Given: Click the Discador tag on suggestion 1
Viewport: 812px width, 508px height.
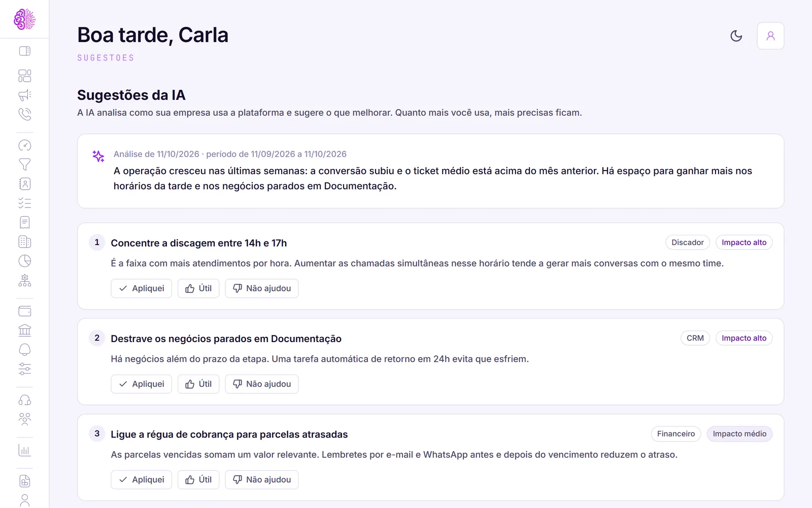Looking at the screenshot, I should [x=688, y=243].
